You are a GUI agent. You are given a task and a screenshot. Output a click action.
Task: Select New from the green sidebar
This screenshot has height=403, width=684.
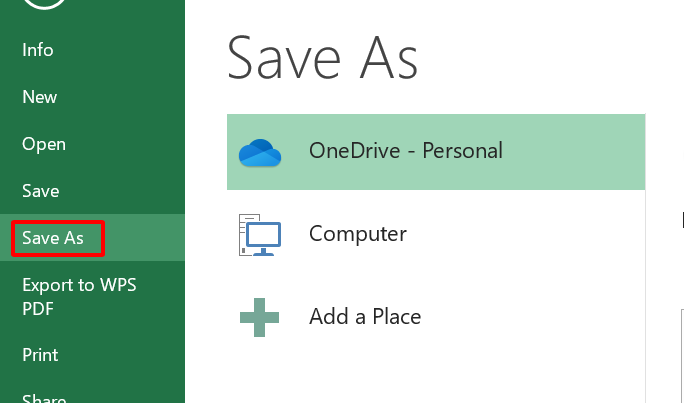point(40,97)
